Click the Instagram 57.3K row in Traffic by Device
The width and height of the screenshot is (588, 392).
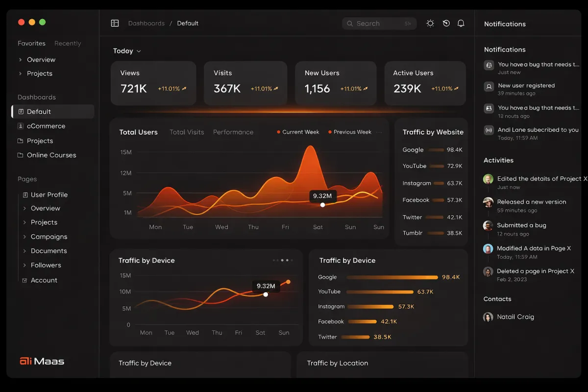(x=366, y=307)
